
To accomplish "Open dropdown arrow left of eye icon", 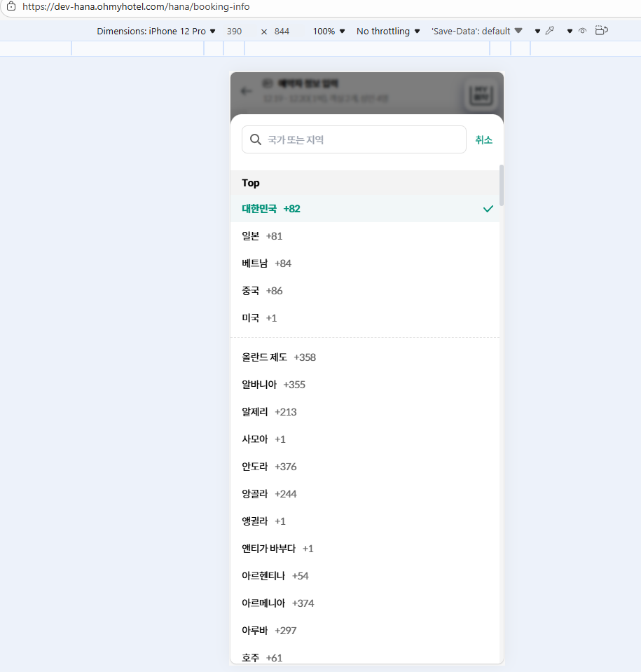I will pyautogui.click(x=570, y=32).
